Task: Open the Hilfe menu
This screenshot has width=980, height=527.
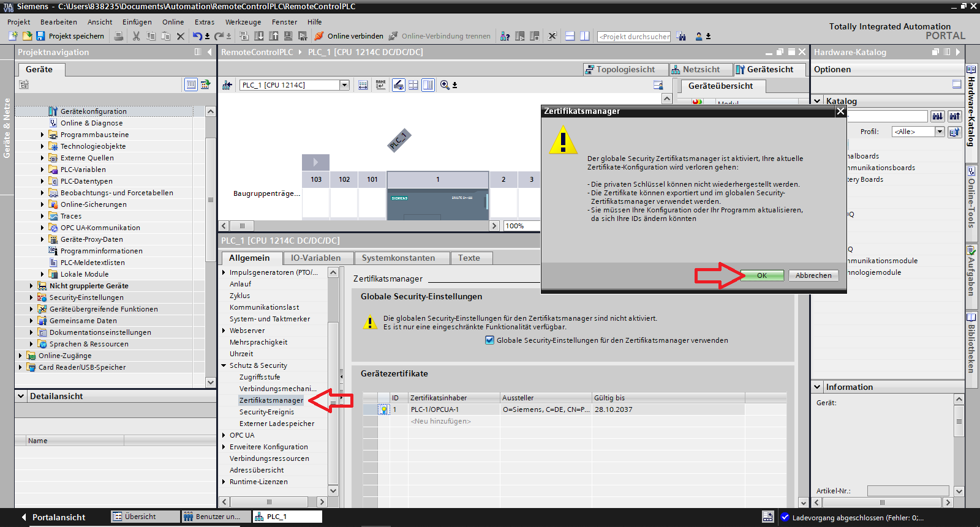Action: click(315, 22)
